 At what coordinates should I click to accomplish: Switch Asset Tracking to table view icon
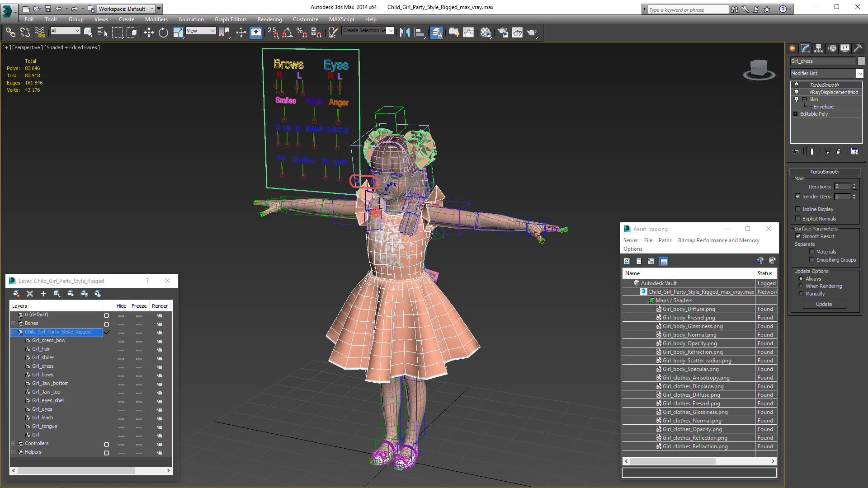click(x=663, y=261)
